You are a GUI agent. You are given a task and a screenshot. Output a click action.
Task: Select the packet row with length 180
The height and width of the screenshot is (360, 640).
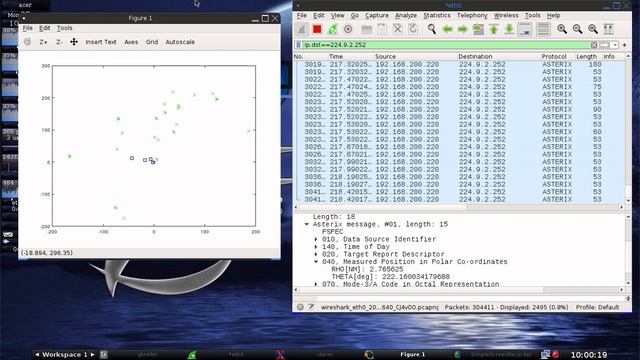pos(459,64)
